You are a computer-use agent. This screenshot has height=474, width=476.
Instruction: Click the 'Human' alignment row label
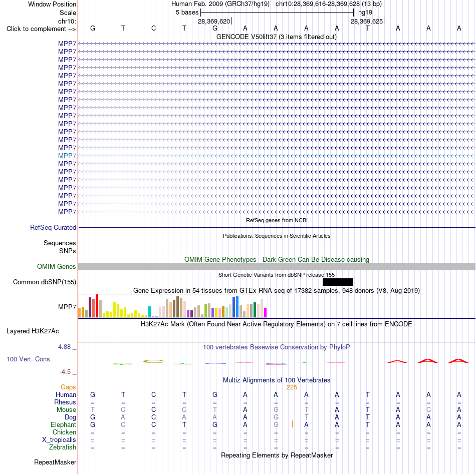66,394
